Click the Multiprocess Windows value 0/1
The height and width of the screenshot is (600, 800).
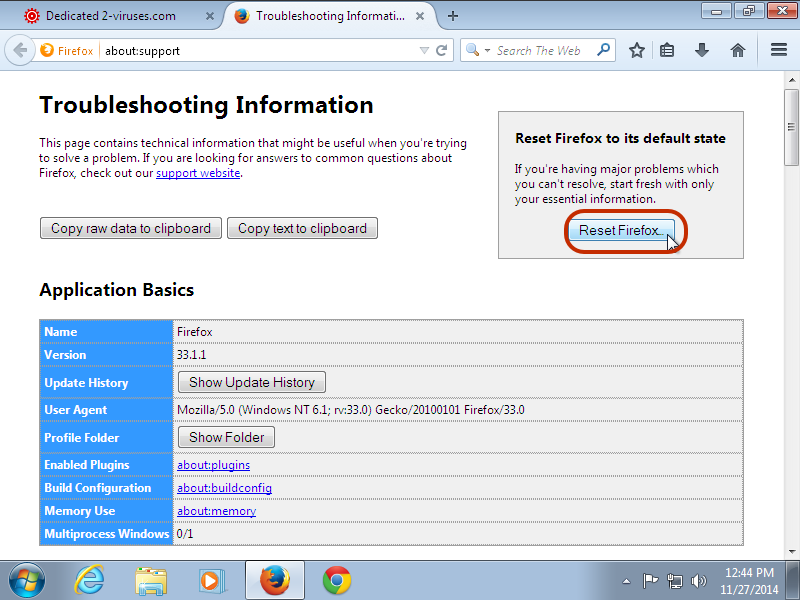tap(185, 534)
